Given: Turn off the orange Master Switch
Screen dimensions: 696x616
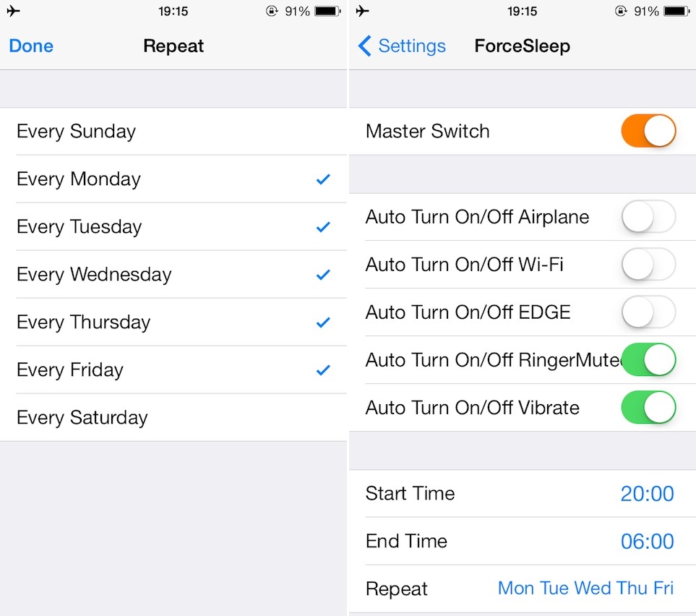Looking at the screenshot, I should click(648, 131).
